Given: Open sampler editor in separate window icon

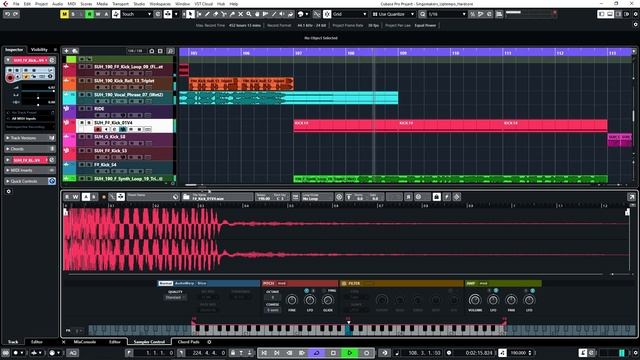Looking at the screenshot, I should click(x=631, y=197).
